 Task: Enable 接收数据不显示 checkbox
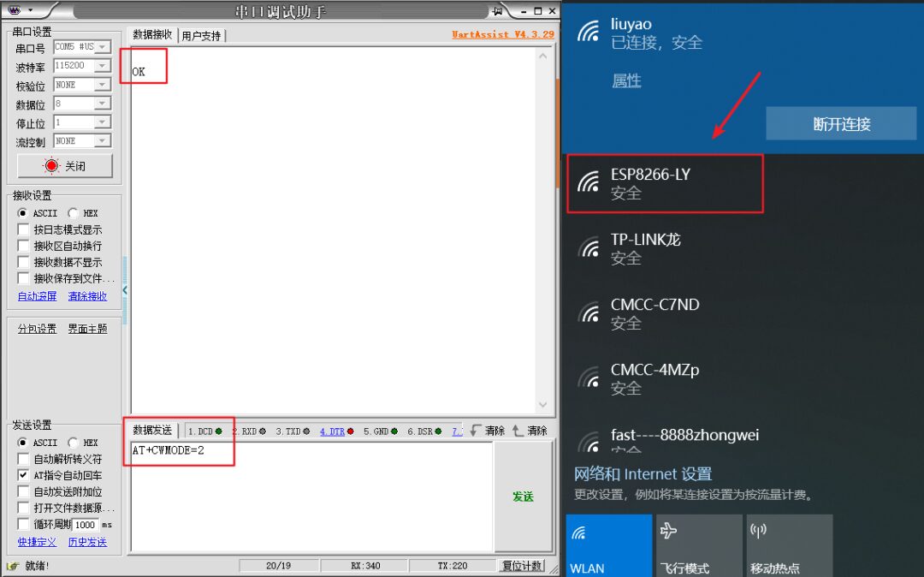pos(24,262)
